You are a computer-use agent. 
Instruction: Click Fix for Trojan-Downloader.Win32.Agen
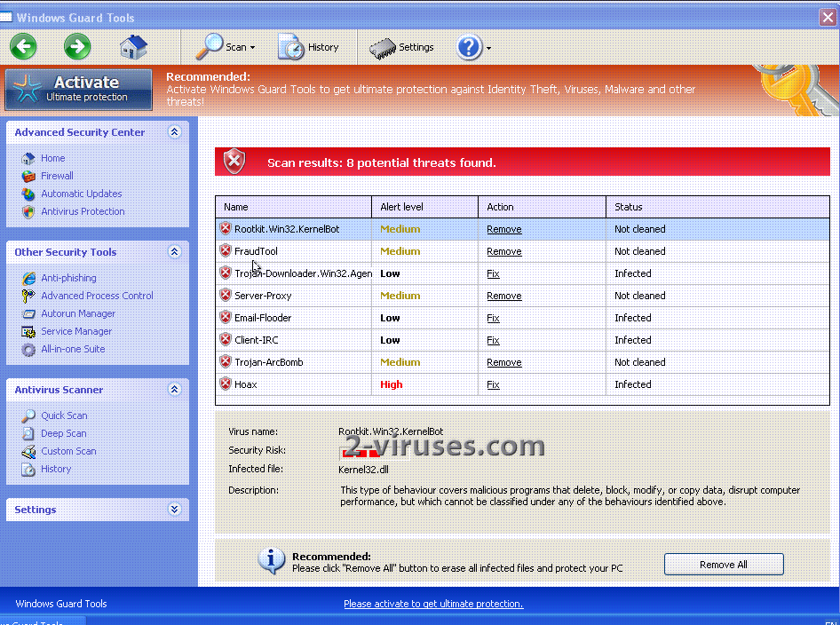493,273
